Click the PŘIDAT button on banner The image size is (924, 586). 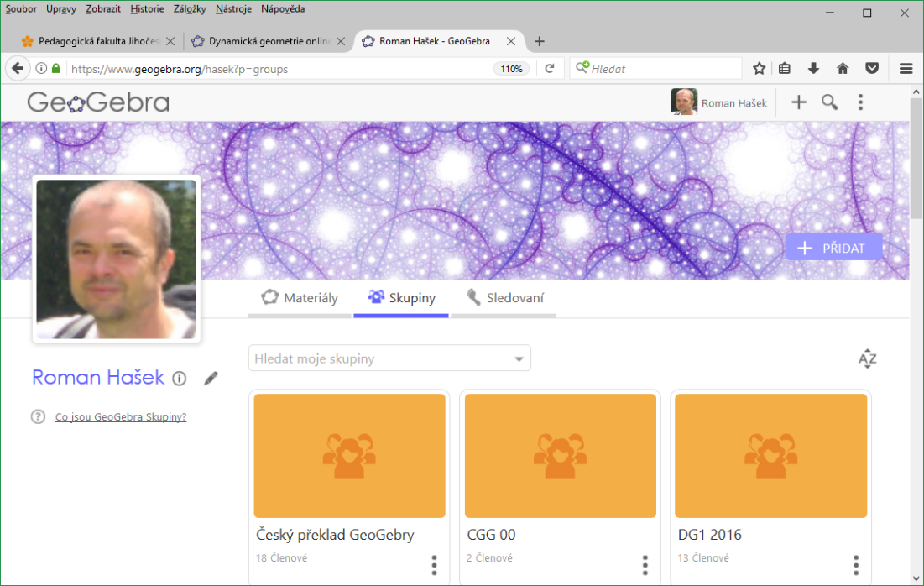pyautogui.click(x=834, y=248)
